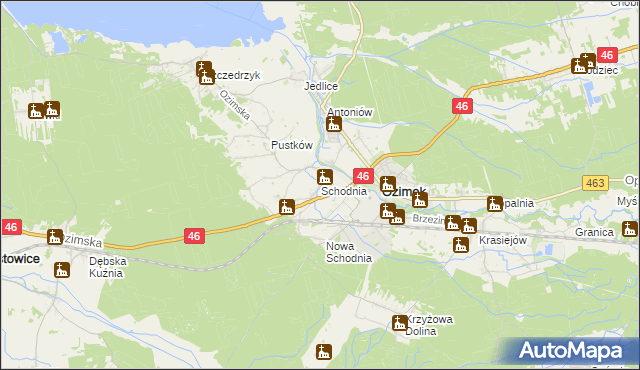The width and height of the screenshot is (640, 370).
Task: Click church icon beside the Krzyżowa Dolina label
Action: coord(400,323)
